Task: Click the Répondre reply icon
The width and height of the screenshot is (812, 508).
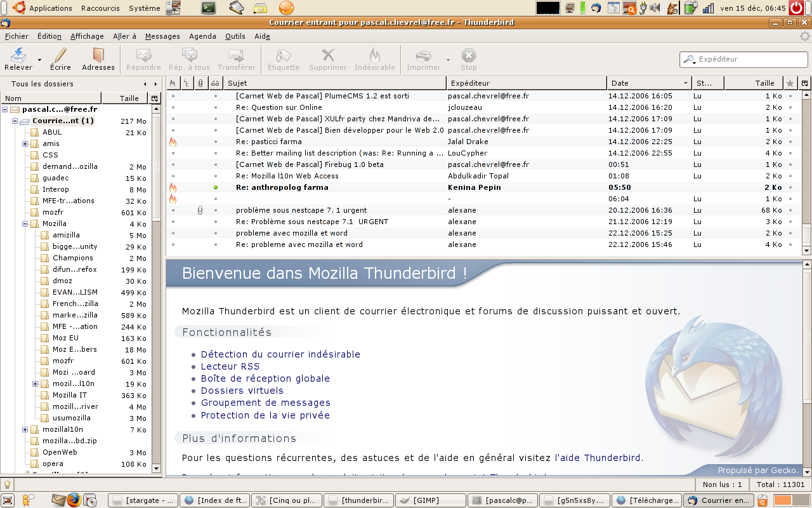Action: pyautogui.click(x=143, y=55)
